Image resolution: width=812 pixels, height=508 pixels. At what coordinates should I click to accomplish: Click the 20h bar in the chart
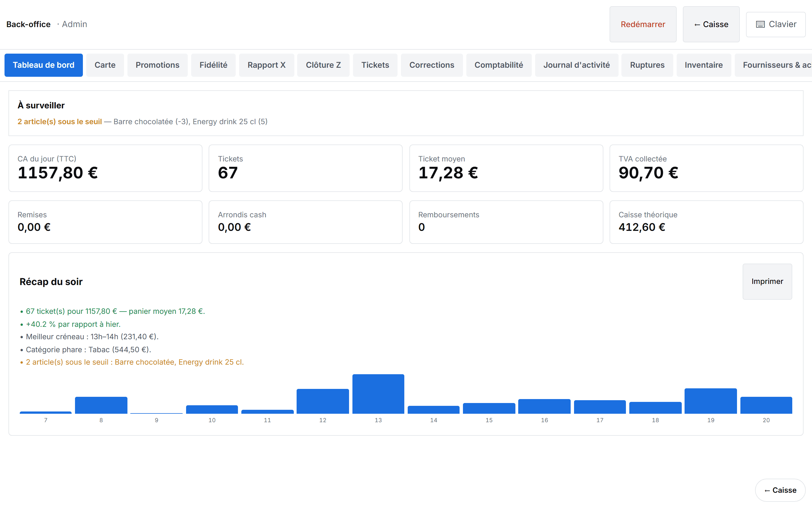[766, 405]
